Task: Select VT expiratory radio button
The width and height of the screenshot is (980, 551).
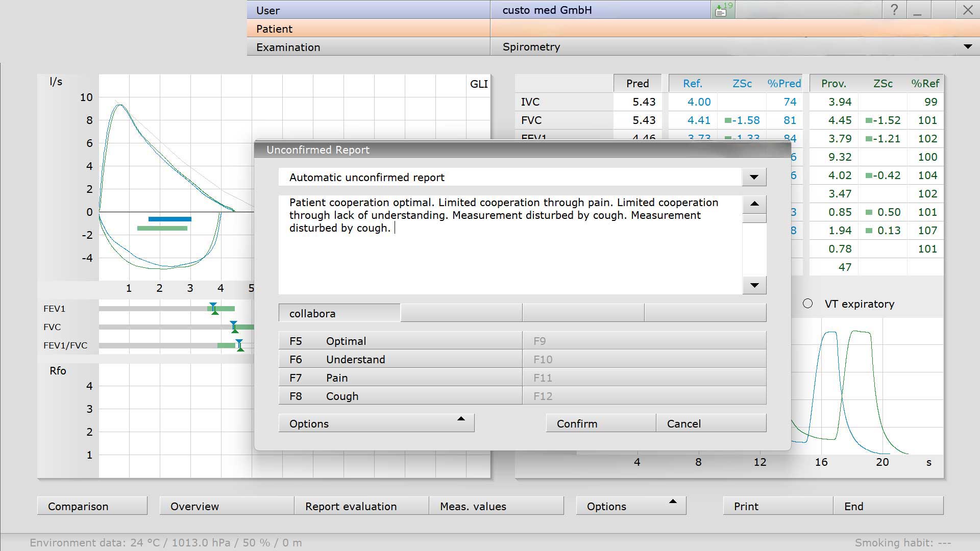Action: click(x=807, y=304)
